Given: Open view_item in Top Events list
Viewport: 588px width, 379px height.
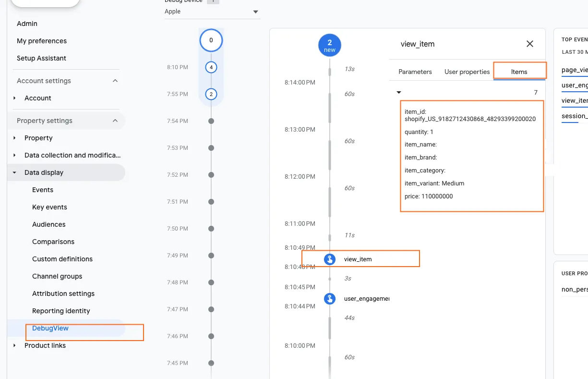Looking at the screenshot, I should tap(575, 100).
